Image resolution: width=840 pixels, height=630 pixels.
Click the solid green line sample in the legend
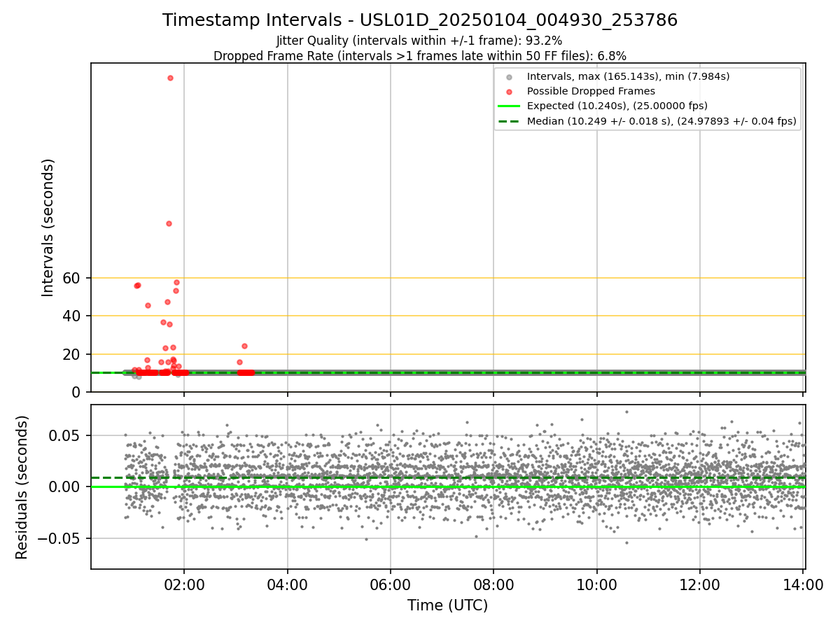click(509, 106)
